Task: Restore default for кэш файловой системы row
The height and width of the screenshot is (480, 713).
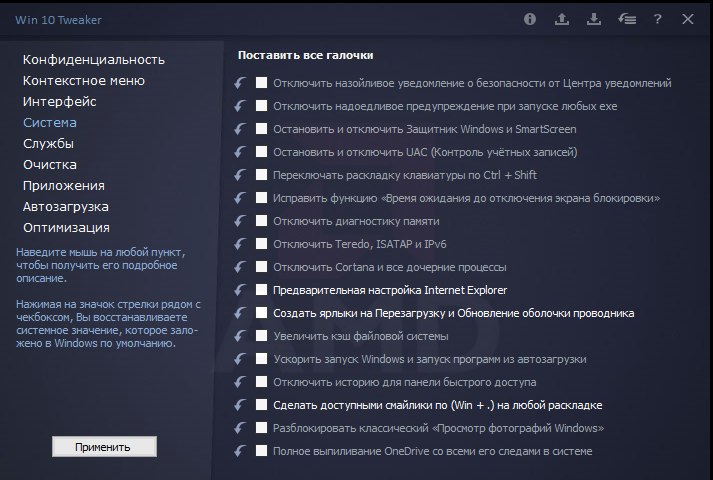Action: pyautogui.click(x=240, y=336)
